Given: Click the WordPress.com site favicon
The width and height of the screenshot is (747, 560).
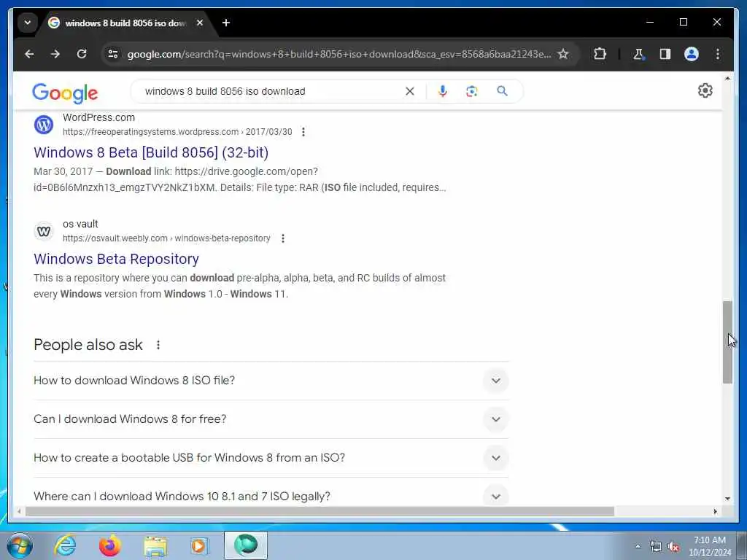Looking at the screenshot, I should (44, 125).
